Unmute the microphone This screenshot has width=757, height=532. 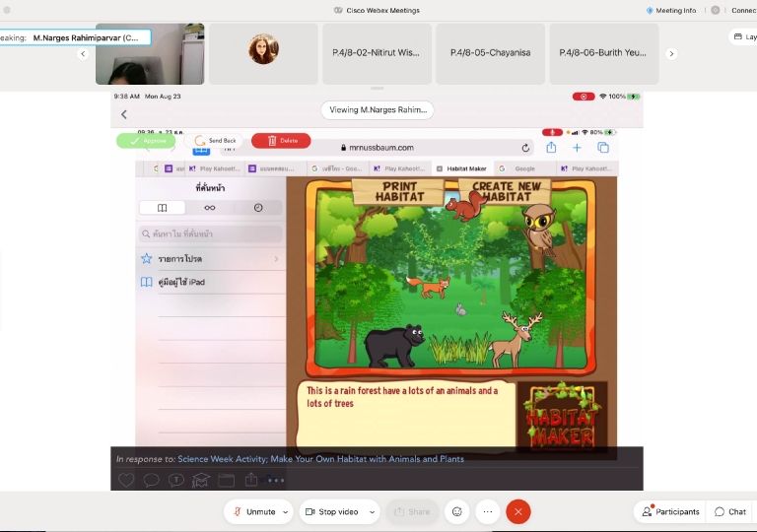(x=254, y=511)
